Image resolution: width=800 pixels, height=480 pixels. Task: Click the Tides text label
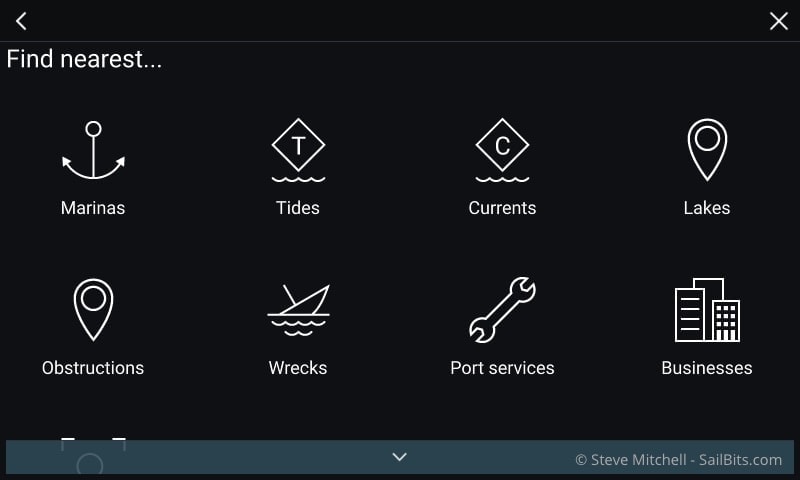298,208
